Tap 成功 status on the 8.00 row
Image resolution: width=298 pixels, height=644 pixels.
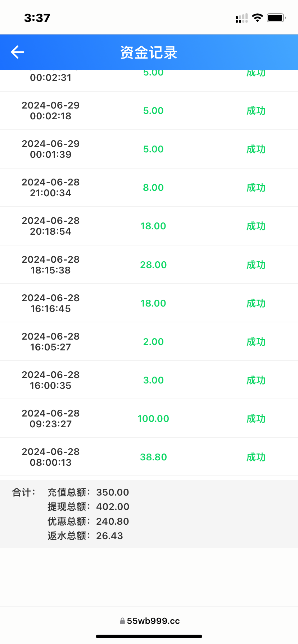(256, 188)
